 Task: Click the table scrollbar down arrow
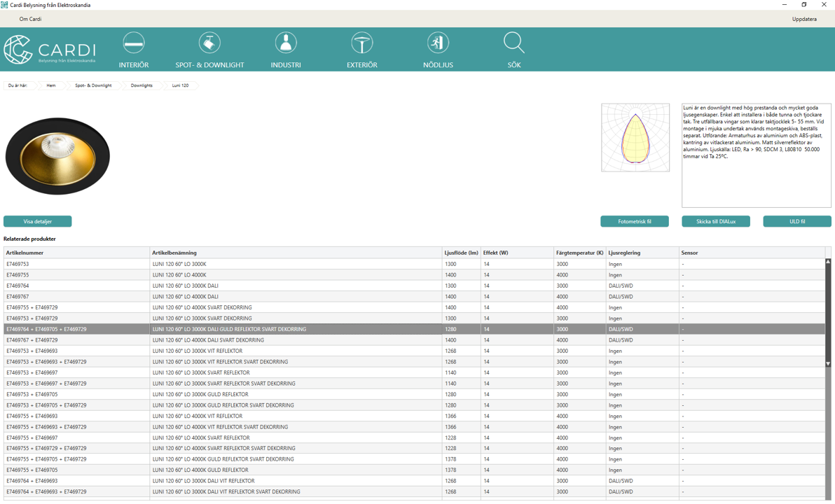click(x=828, y=364)
